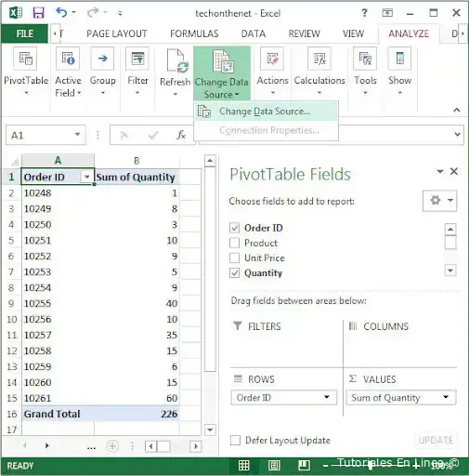469x476 pixels.
Task: Switch to the FORMULAS ribbon tab
Action: point(194,33)
